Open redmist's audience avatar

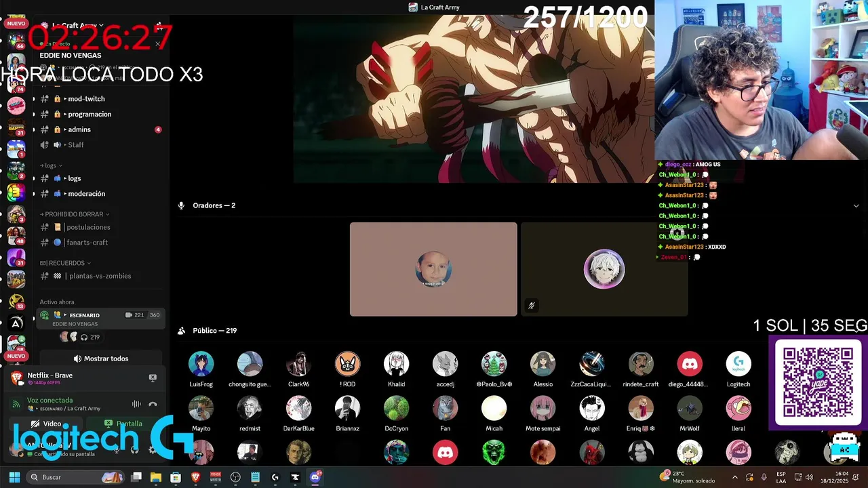(x=250, y=409)
